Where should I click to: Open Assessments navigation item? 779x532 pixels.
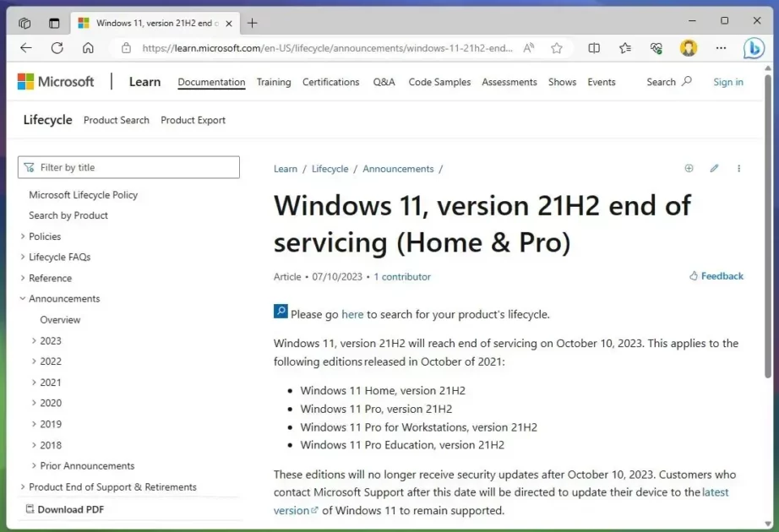pyautogui.click(x=509, y=82)
